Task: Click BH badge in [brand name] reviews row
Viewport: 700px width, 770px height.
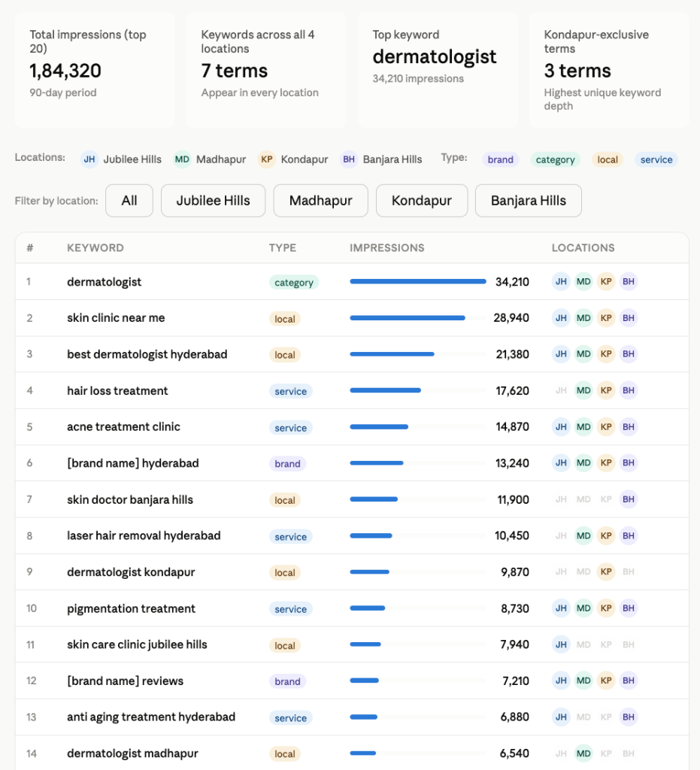Action: (x=629, y=681)
